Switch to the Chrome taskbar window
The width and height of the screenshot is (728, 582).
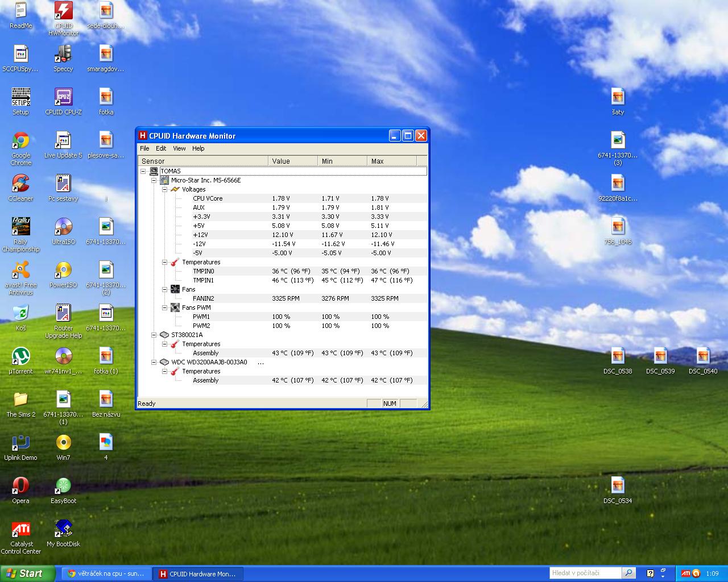point(106,573)
